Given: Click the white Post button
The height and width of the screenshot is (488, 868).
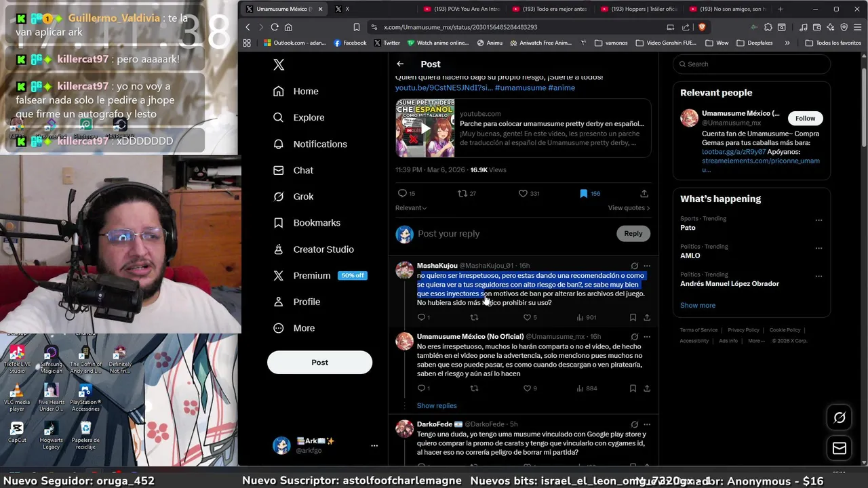Looking at the screenshot, I should click(319, 363).
